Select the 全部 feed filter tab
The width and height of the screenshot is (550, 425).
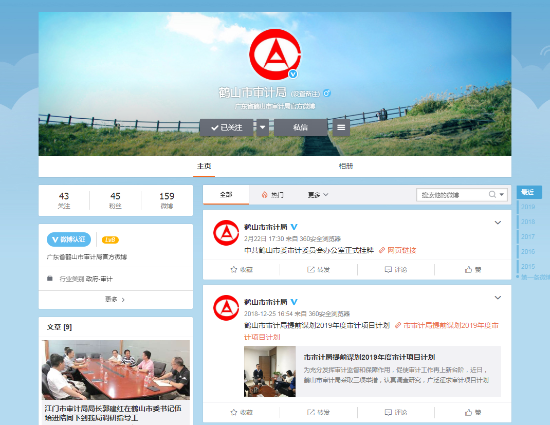(x=226, y=195)
